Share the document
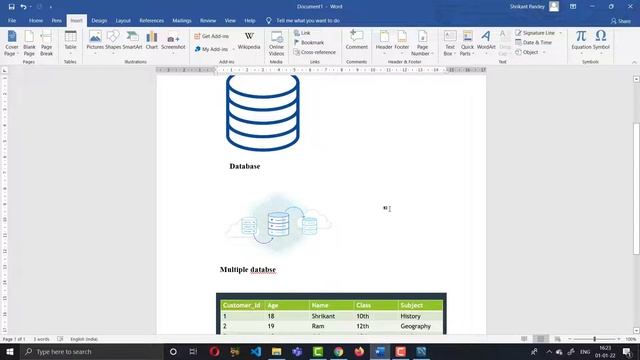The width and height of the screenshot is (640, 360). point(621,21)
